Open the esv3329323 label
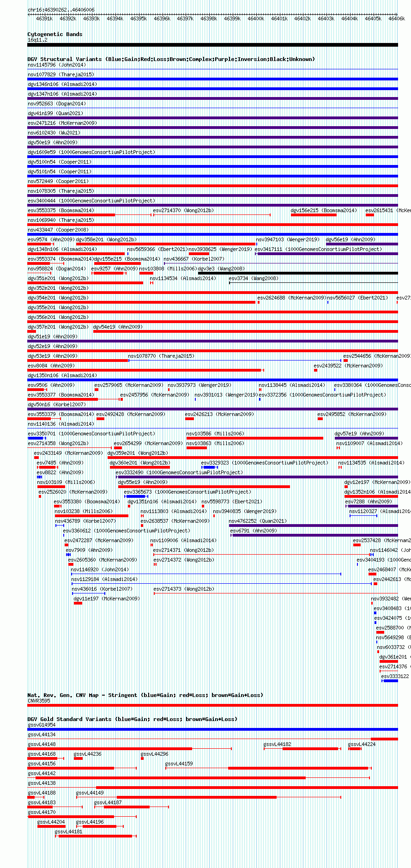411x868 pixels. [265, 463]
